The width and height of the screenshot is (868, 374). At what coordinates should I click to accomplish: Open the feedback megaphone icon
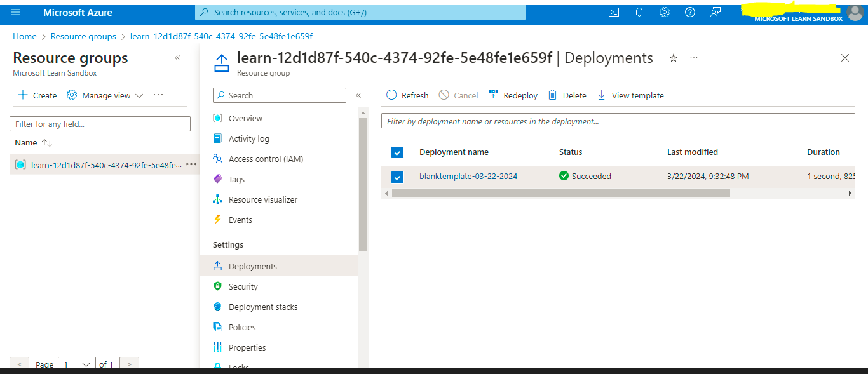[x=715, y=12]
